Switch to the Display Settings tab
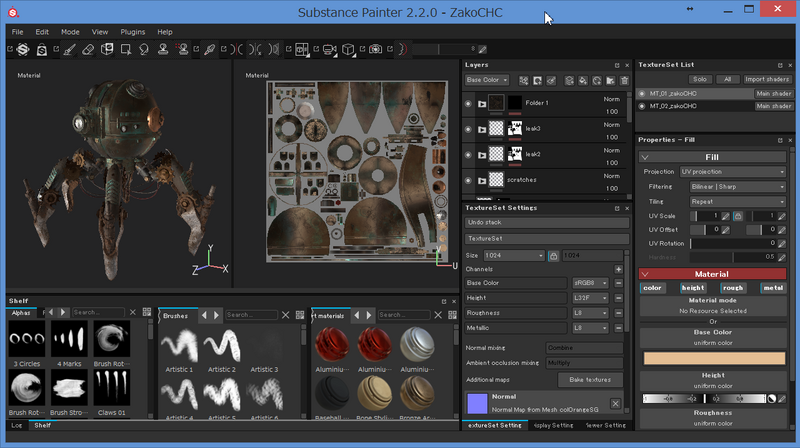Screen dimensions: 800x448 pyautogui.click(x=554, y=425)
